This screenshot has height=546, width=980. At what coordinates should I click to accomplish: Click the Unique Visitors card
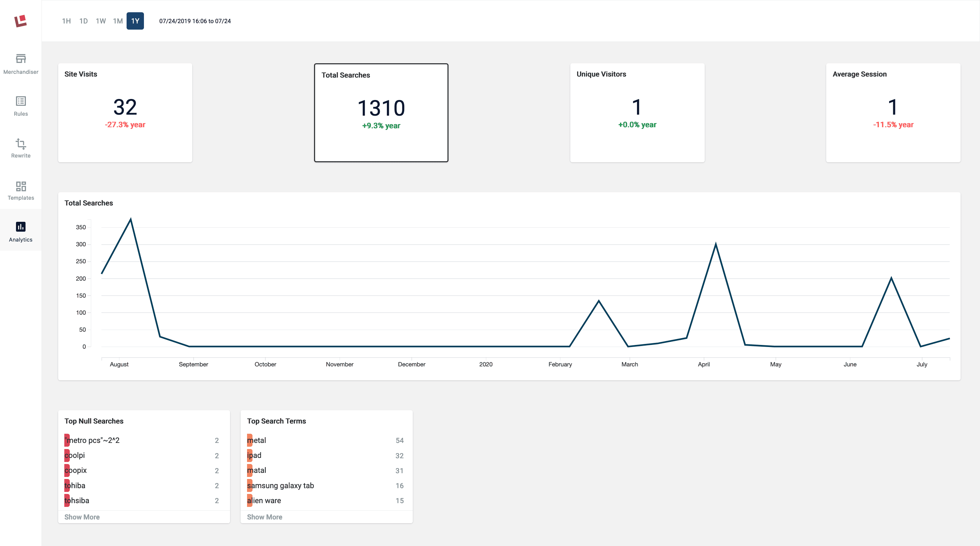[637, 113]
